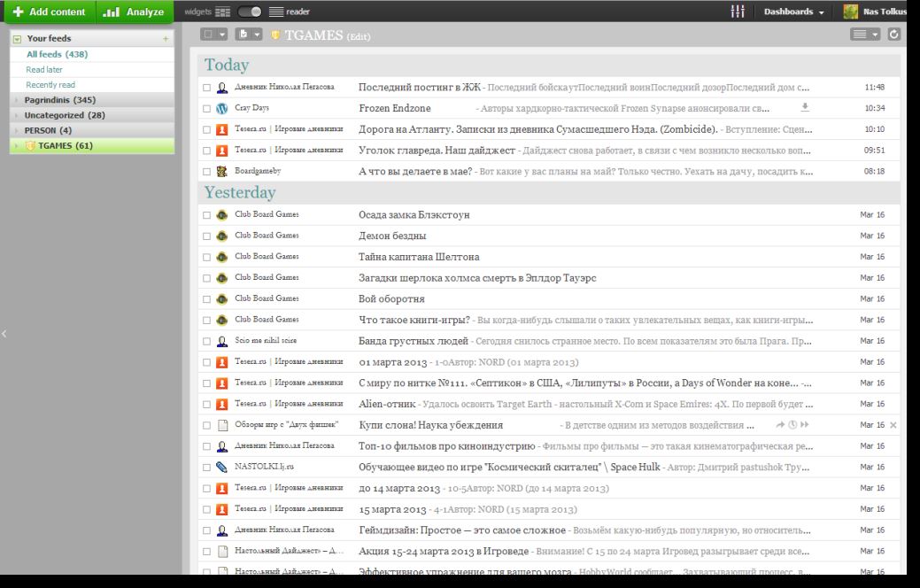Open the Space Hulk Обучающее видео article

(509, 468)
